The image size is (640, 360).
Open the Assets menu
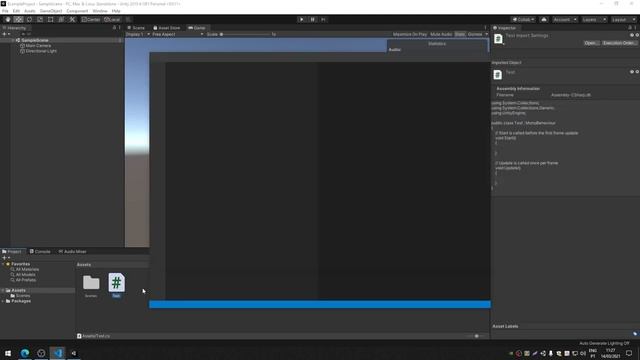[30, 11]
